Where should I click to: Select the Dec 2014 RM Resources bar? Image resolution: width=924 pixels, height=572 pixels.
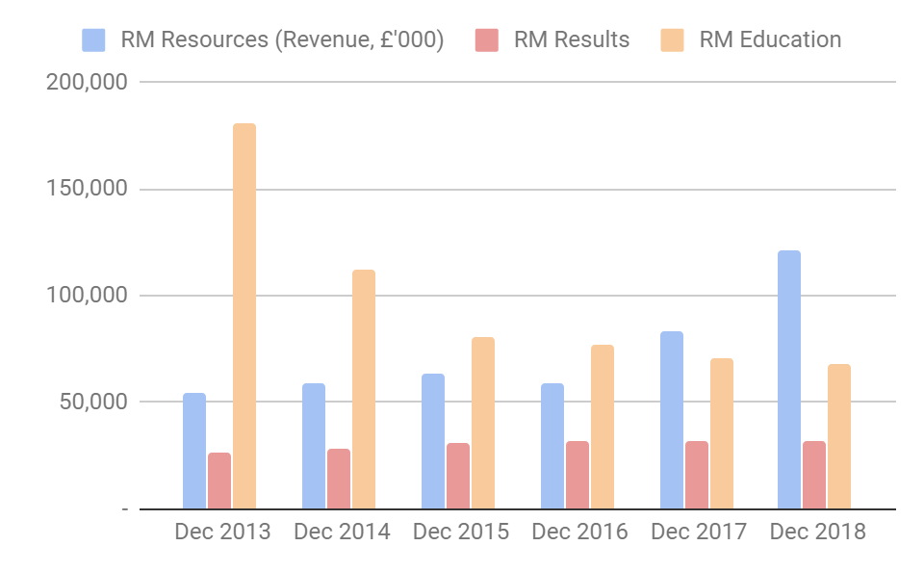tap(314, 447)
